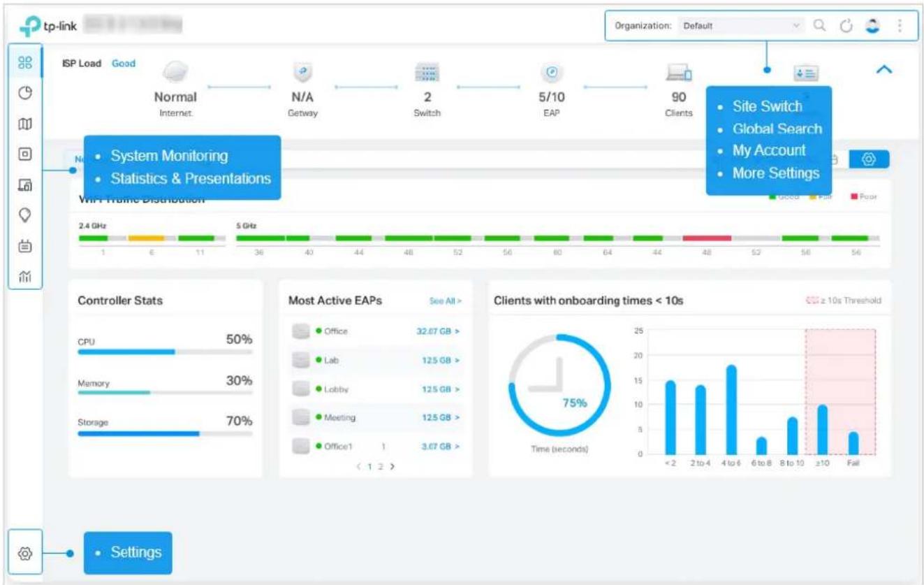Click the Storage usage progress bar
This screenshot has width=924, height=585.
(x=165, y=433)
